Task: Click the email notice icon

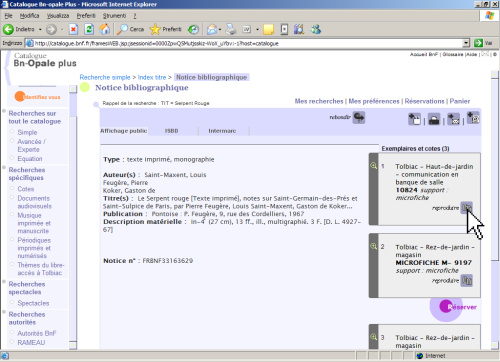Action: (453, 119)
